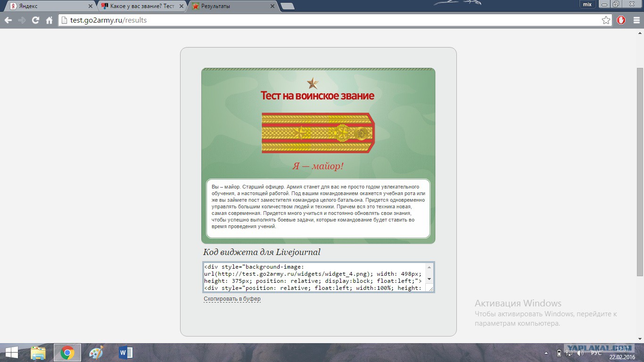This screenshot has width=644, height=362.
Task: Close the Результаты tab
Action: tap(272, 6)
